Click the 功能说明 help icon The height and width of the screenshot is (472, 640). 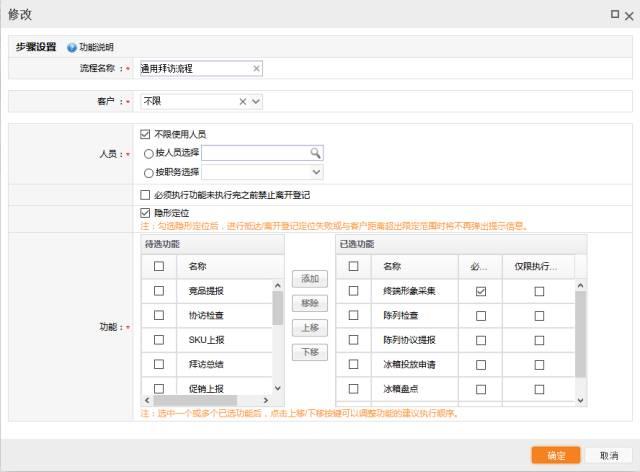72,47
